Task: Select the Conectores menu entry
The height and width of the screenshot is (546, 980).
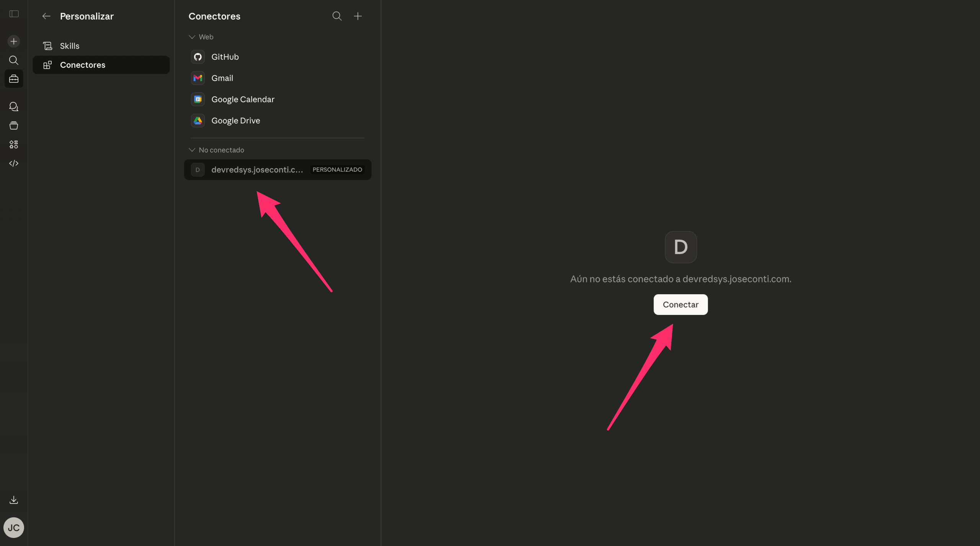Action: point(83,65)
